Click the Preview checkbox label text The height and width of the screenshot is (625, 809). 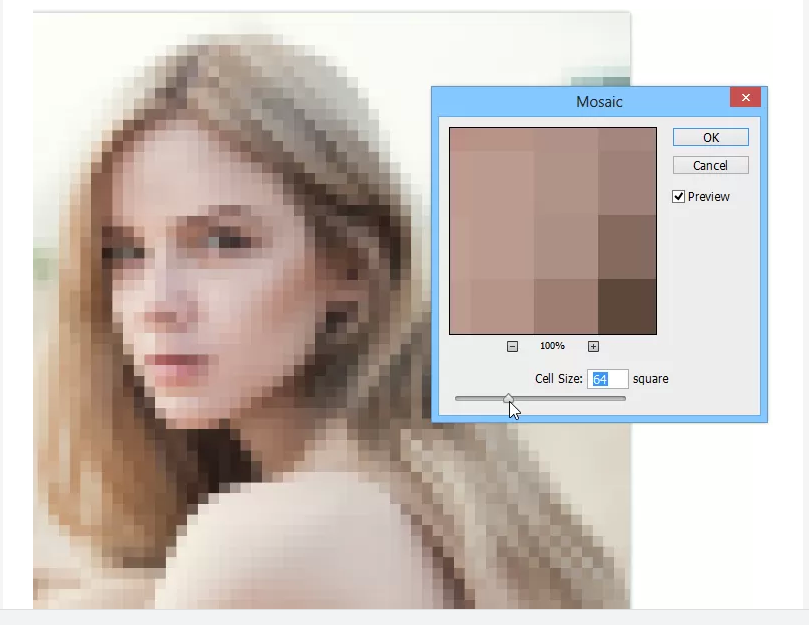708,197
